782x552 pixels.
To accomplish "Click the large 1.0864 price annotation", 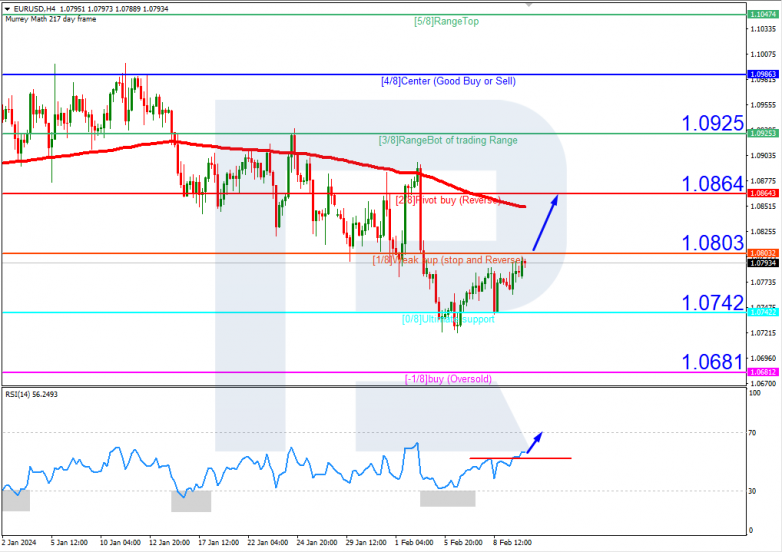I will tap(713, 184).
